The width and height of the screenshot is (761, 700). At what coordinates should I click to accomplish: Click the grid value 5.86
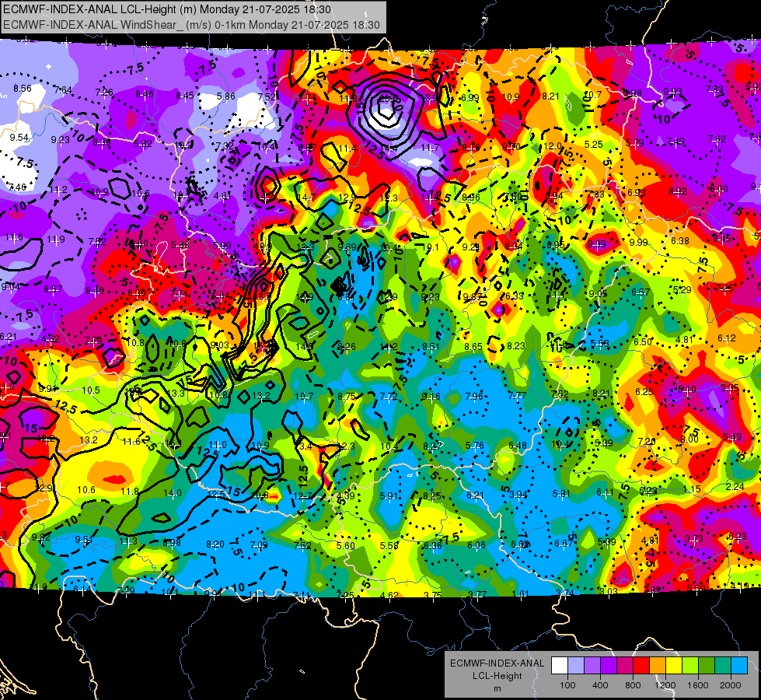pos(226,96)
